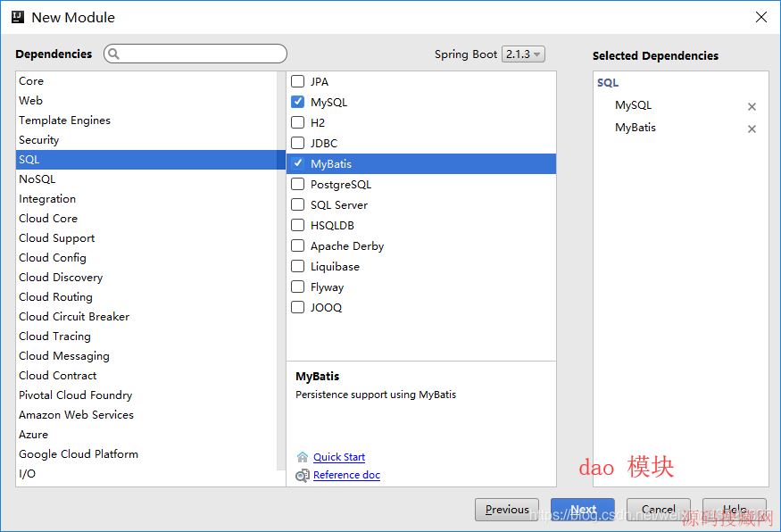Click the Next button

point(583,510)
